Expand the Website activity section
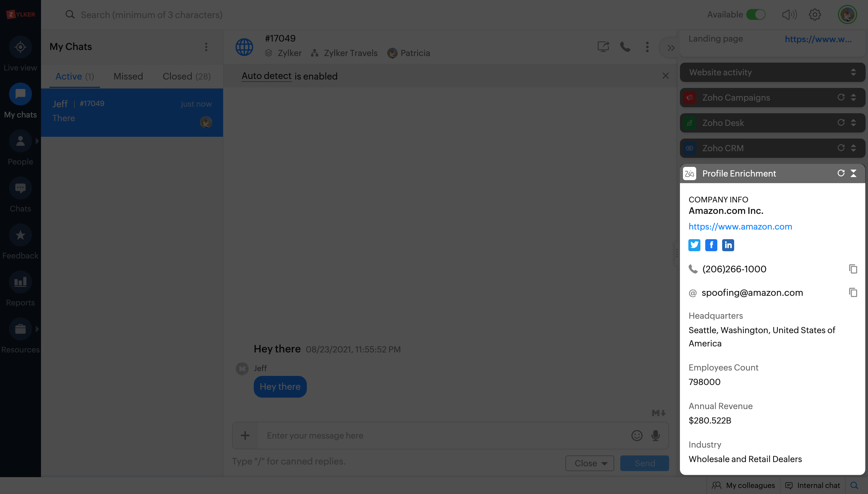 click(853, 72)
